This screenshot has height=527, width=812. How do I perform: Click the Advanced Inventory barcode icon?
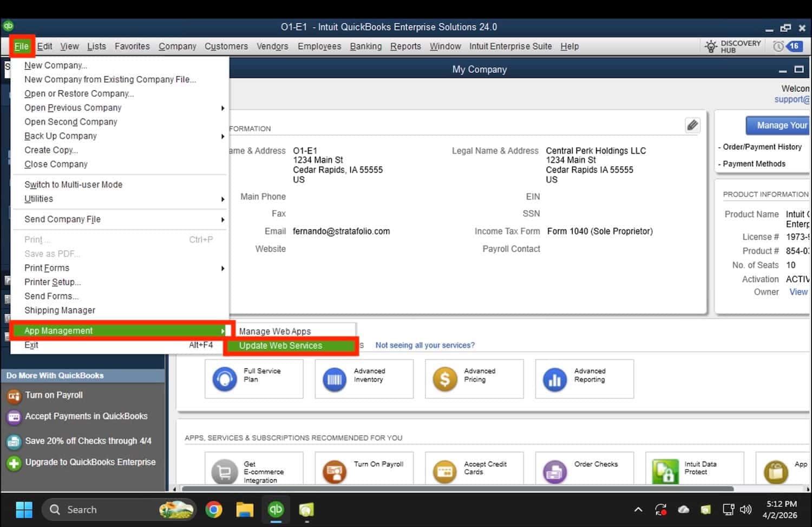(335, 379)
